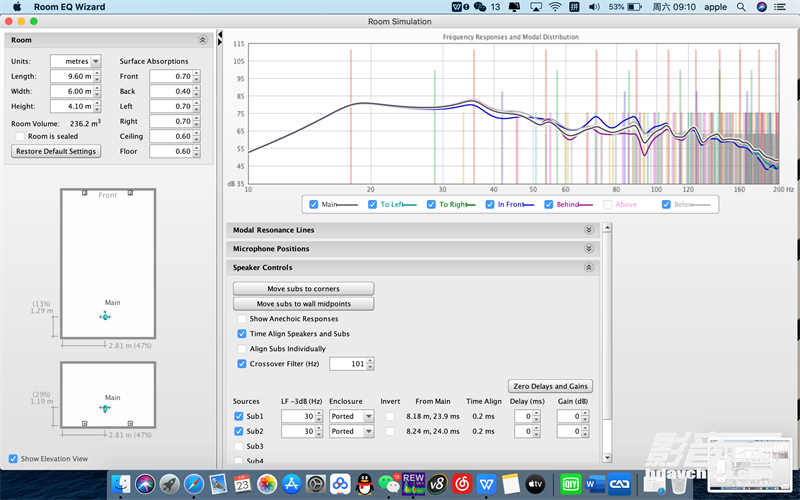Open Launchpad rocket icon in dock
The height and width of the screenshot is (500, 800).
point(170,484)
